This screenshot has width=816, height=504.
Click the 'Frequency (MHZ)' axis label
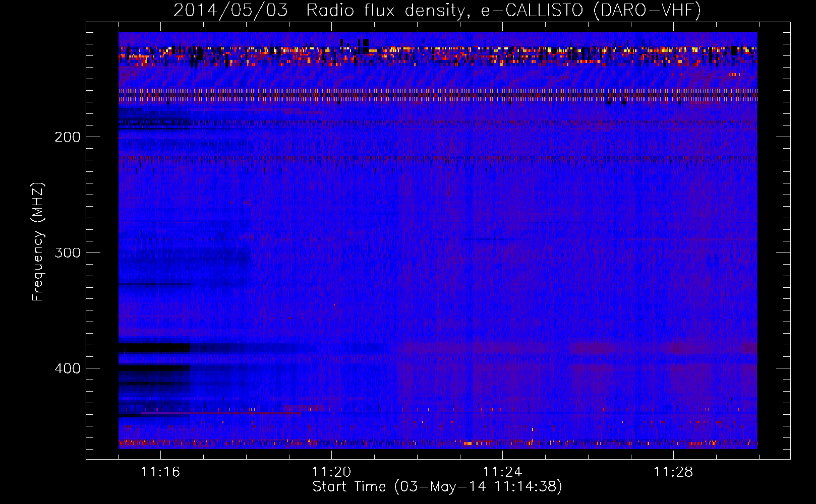click(38, 242)
